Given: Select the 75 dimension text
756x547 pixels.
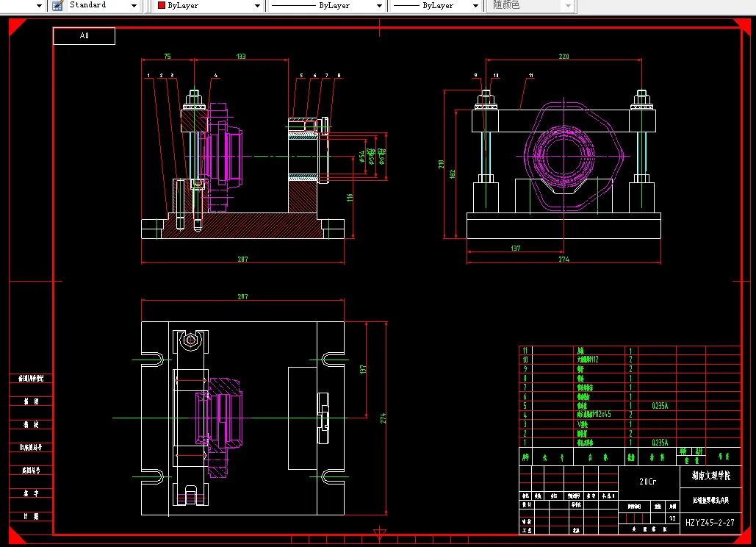Looking at the screenshot, I should [168, 57].
